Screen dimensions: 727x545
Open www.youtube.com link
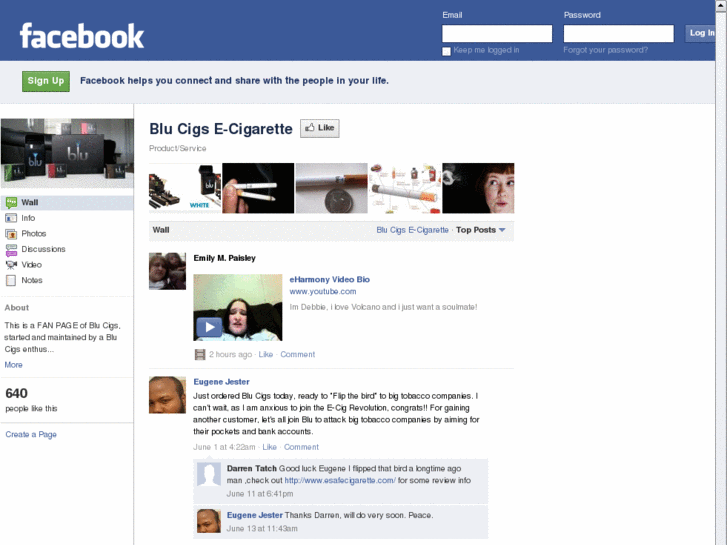pos(323,291)
